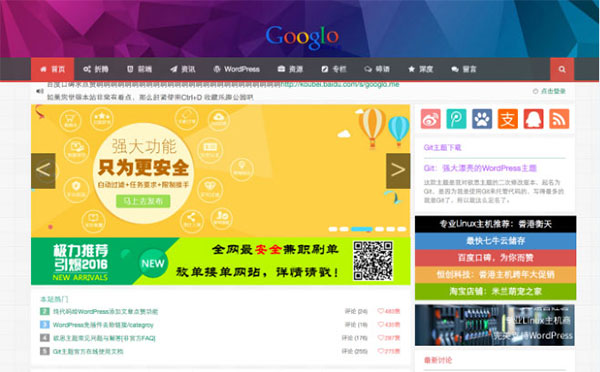Go to the 首页 home tab
Image resolution: width=600 pixels, height=372 pixels.
[52, 69]
